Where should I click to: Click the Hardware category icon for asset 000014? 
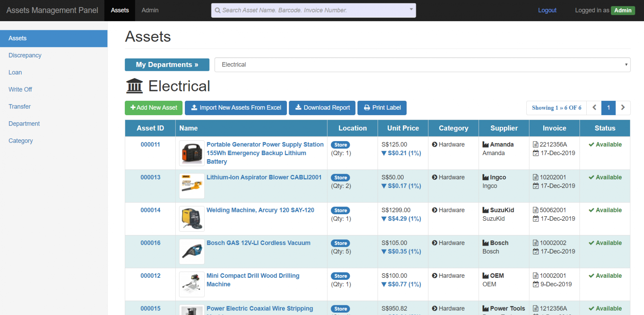tap(435, 210)
